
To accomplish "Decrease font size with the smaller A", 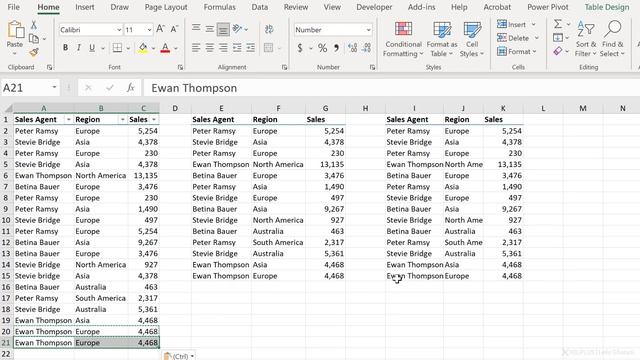I will pyautogui.click(x=174, y=29).
